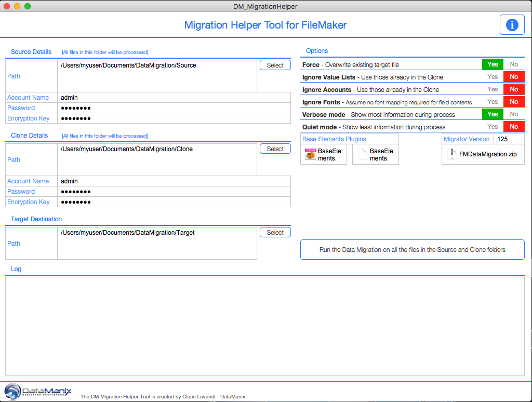Viewport: 532px width, 402px height.
Task: Click the DM_MigrationHelper window title bar text
Action: (x=265, y=6)
